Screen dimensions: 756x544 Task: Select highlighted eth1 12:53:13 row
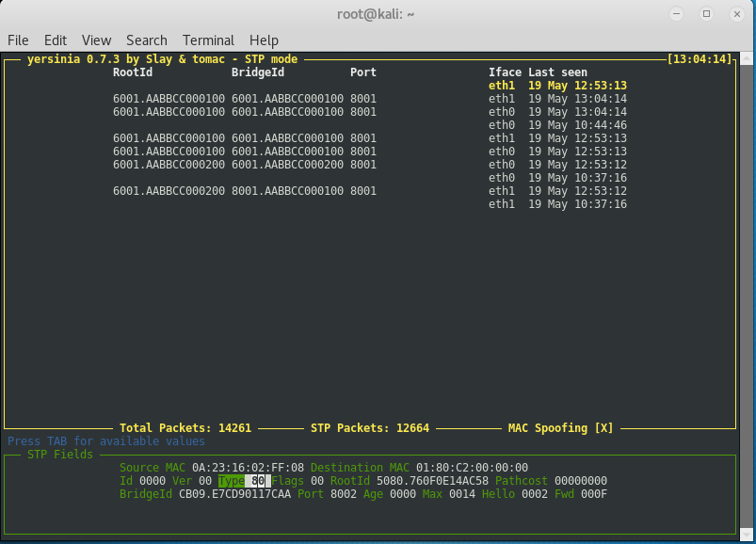[557, 86]
